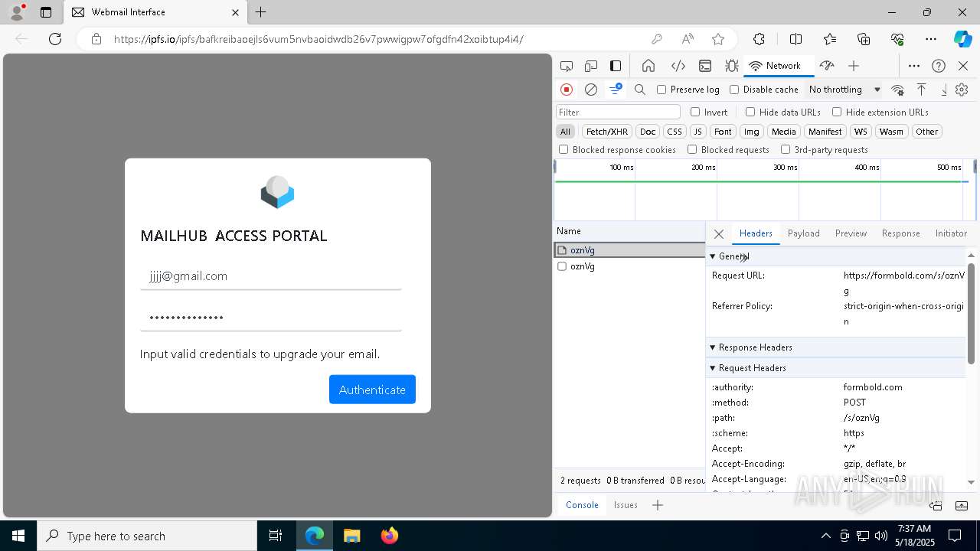
Task: Toggle the network filter bar icon
Action: click(616, 90)
